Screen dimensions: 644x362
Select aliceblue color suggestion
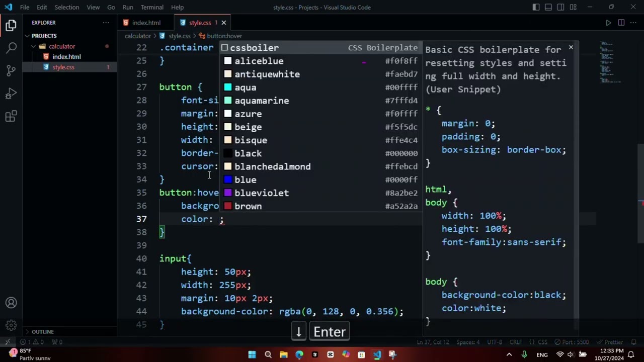tap(320, 61)
